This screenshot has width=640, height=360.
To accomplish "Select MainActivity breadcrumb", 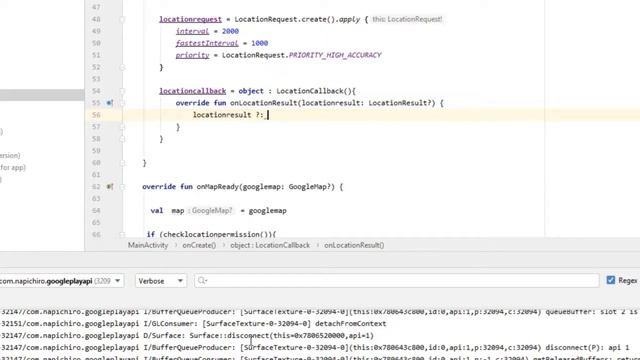I will point(148,245).
